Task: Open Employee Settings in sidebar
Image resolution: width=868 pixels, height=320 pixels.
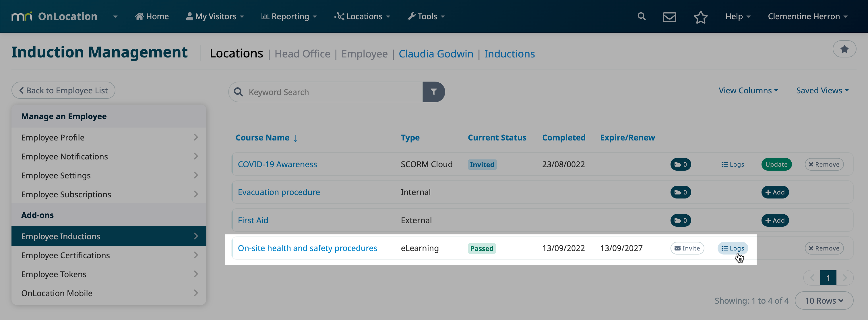Action: pyautogui.click(x=109, y=175)
